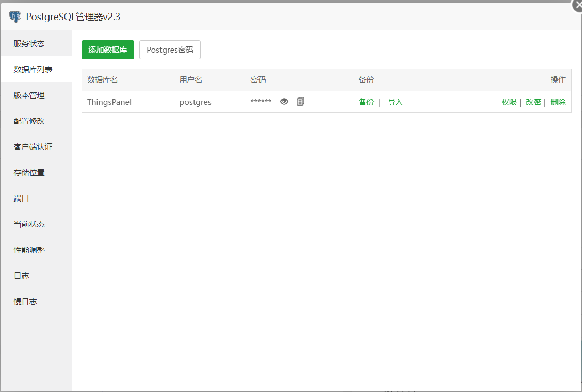Click the 导入 link for ThingsPanel
Viewport: 582px width, 392px height.
[395, 102]
